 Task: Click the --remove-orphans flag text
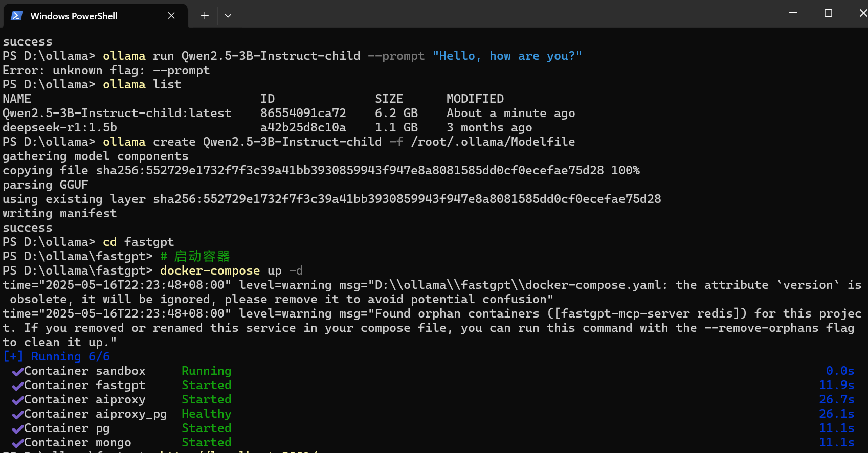coord(761,328)
